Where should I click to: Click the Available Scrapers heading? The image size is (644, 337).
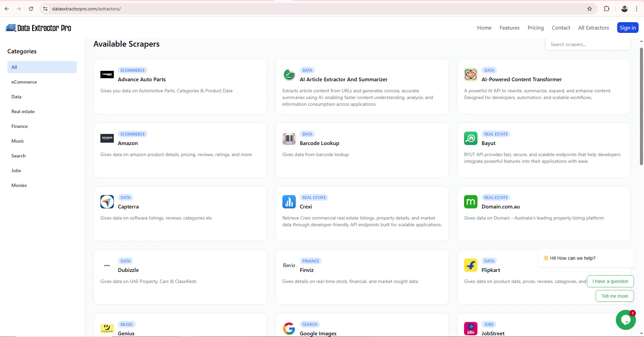click(126, 44)
